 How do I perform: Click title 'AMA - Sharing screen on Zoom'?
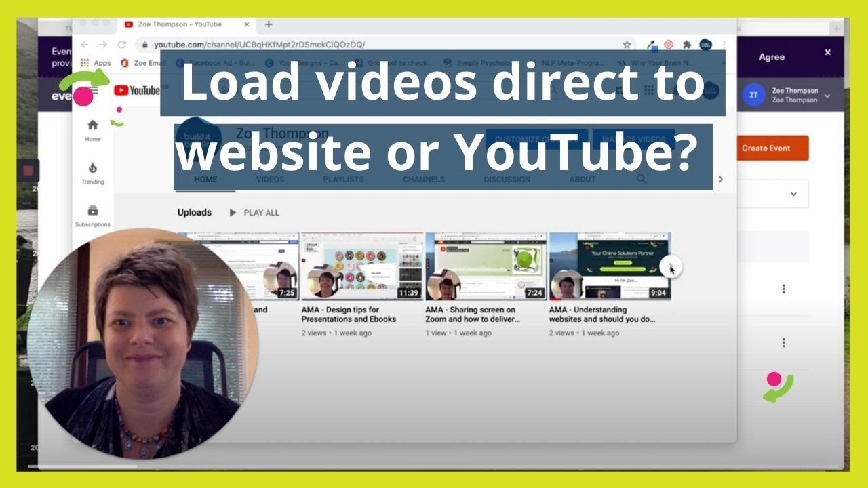coord(473,314)
